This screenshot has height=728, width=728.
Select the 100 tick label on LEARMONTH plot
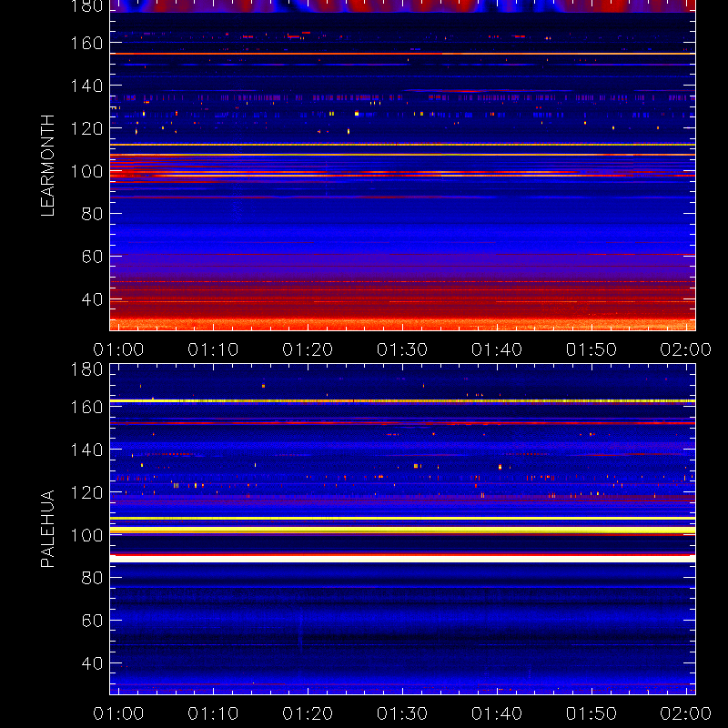[86, 171]
